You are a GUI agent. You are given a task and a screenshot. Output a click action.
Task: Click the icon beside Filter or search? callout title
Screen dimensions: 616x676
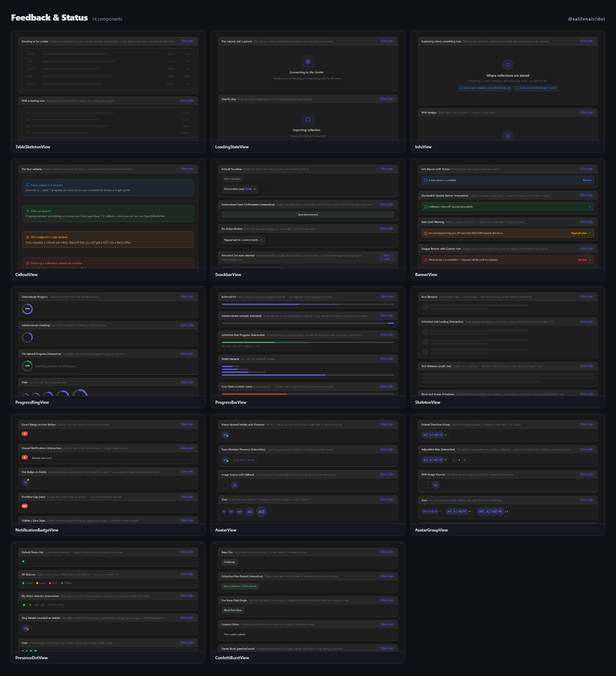(27, 211)
